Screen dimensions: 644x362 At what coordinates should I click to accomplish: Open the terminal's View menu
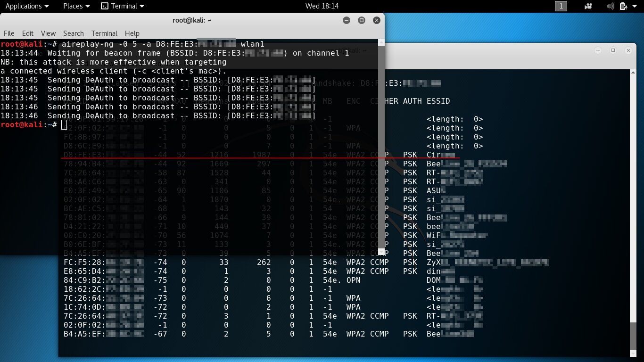point(48,33)
